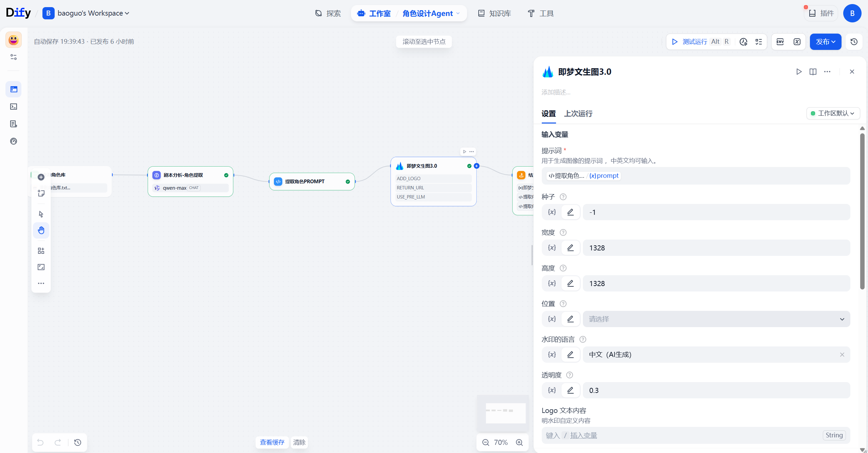
Task: Undo the last canvas change
Action: coord(40,442)
